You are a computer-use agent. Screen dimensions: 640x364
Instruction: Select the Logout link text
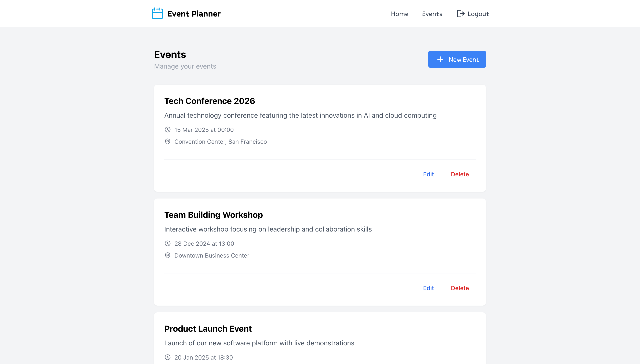tap(478, 14)
